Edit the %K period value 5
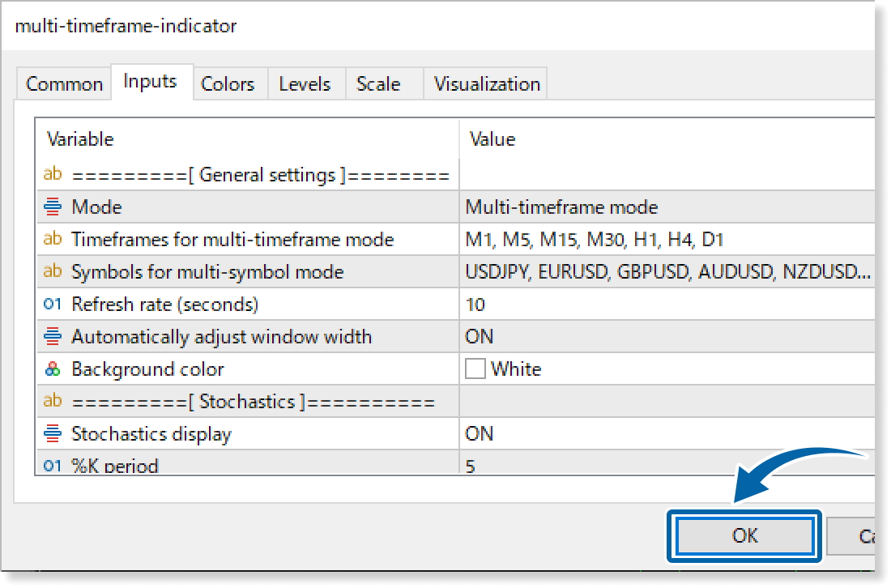 (667, 463)
